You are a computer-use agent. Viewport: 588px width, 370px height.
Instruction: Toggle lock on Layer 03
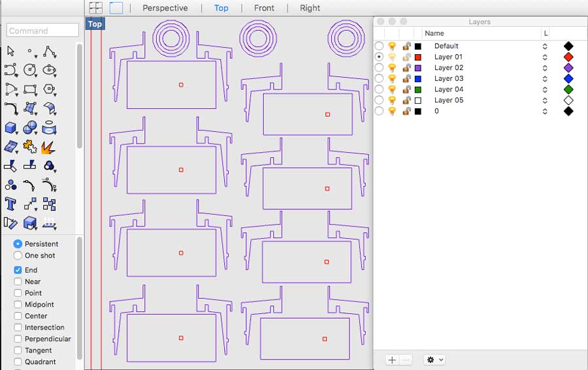click(x=406, y=79)
